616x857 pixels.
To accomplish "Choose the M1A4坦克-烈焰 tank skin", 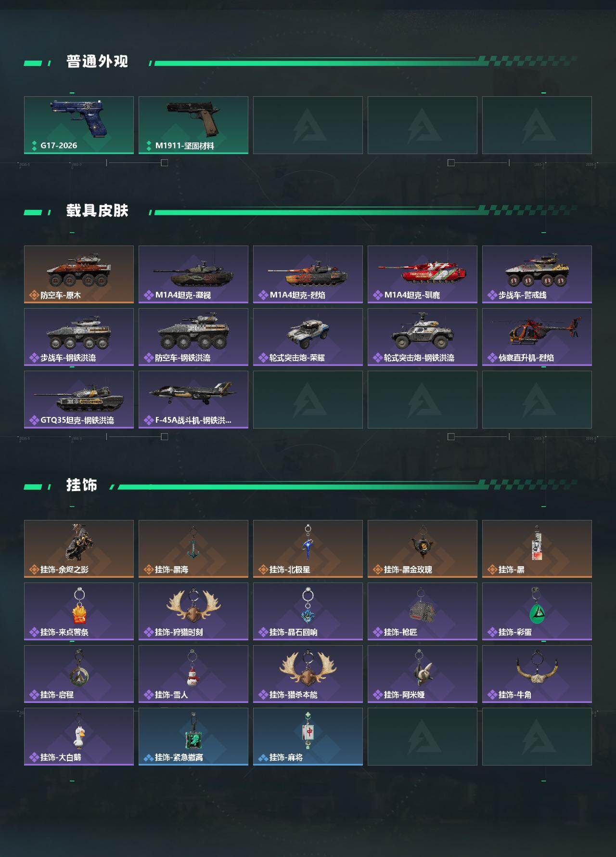I will (308, 274).
